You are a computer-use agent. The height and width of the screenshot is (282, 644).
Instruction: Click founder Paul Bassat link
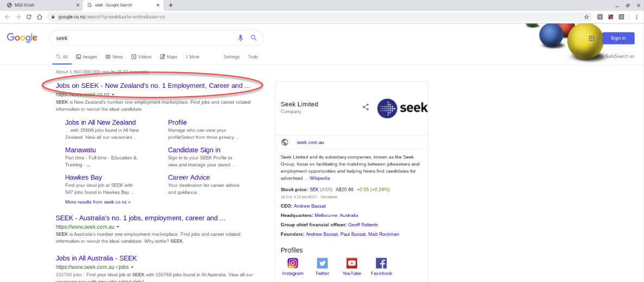[353, 234]
